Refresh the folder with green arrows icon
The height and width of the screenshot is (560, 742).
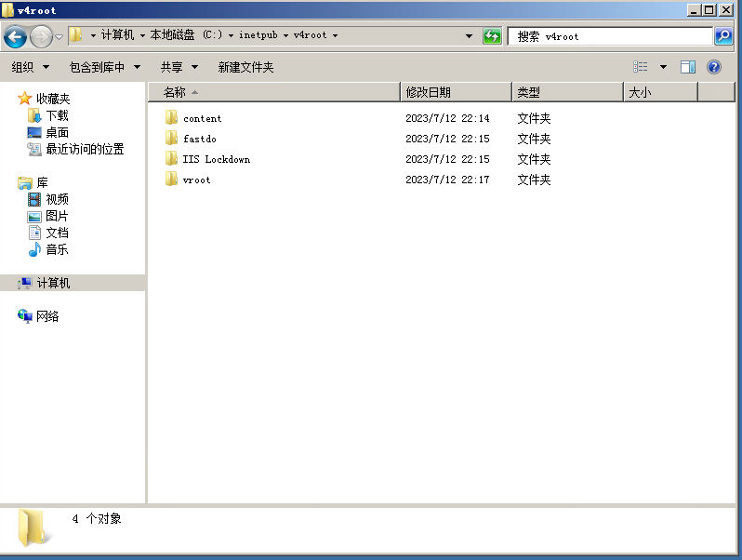[x=492, y=36]
